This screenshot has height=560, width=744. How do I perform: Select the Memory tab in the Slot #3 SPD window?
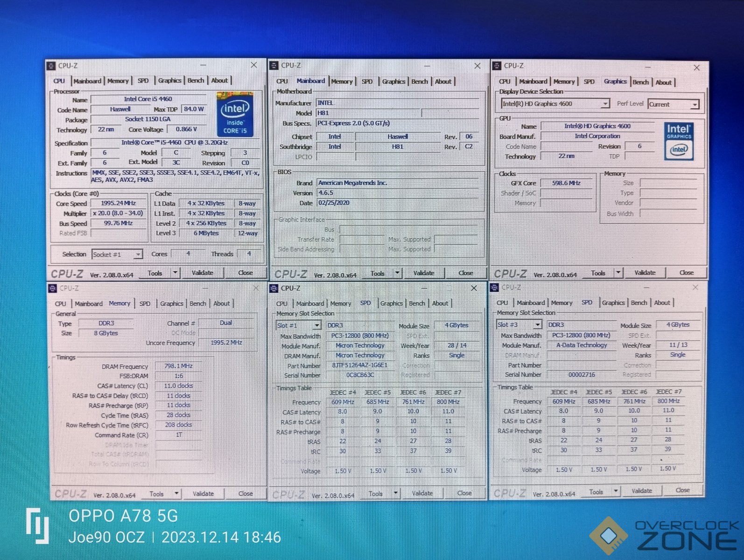coord(562,303)
